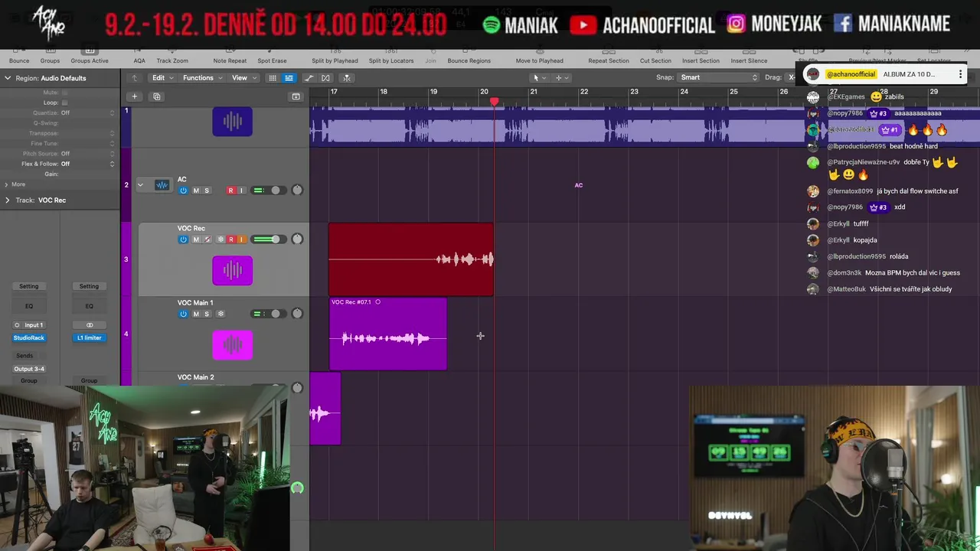The image size is (980, 551).
Task: Toggle VOC Main 1 power button
Action: [x=183, y=314]
